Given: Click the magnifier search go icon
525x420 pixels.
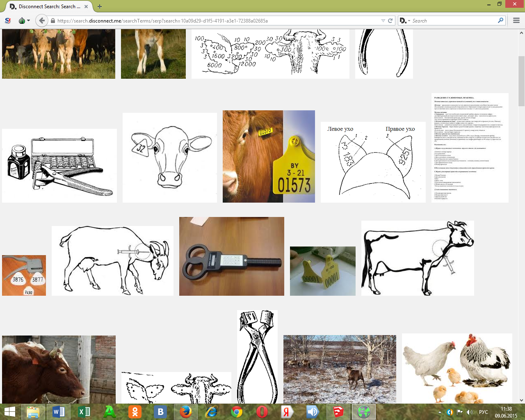Looking at the screenshot, I should point(500,21).
